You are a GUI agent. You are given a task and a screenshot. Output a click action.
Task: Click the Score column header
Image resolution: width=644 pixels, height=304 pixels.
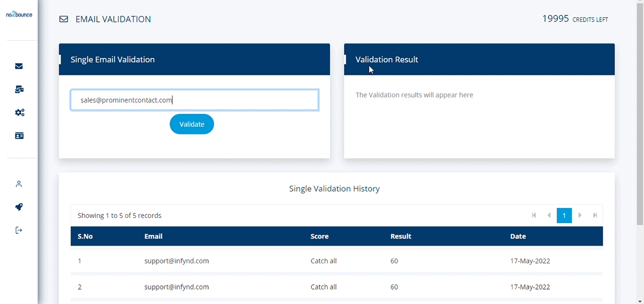[320, 236]
